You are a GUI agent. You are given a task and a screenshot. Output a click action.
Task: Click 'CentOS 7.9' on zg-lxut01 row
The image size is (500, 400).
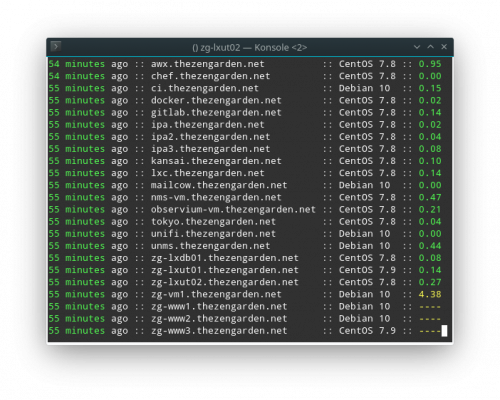coord(367,270)
